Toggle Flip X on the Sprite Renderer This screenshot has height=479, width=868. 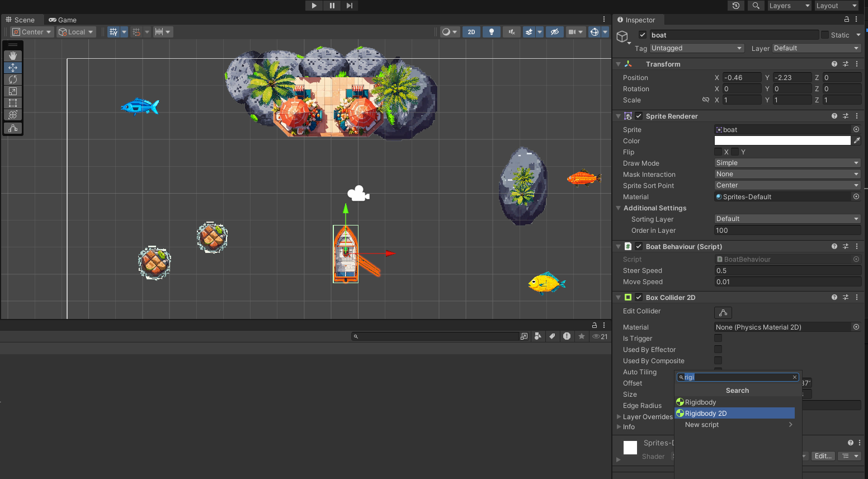point(719,152)
